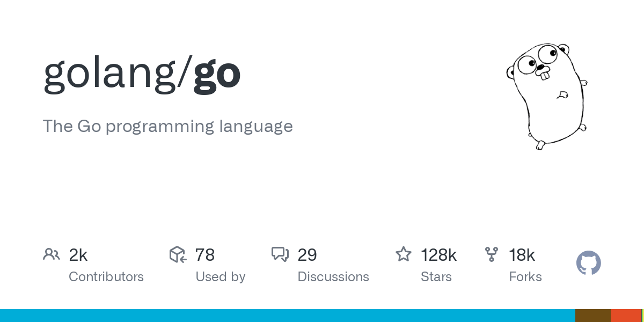Click the 128k stars count
This screenshot has width=644, height=322.
pos(438,255)
